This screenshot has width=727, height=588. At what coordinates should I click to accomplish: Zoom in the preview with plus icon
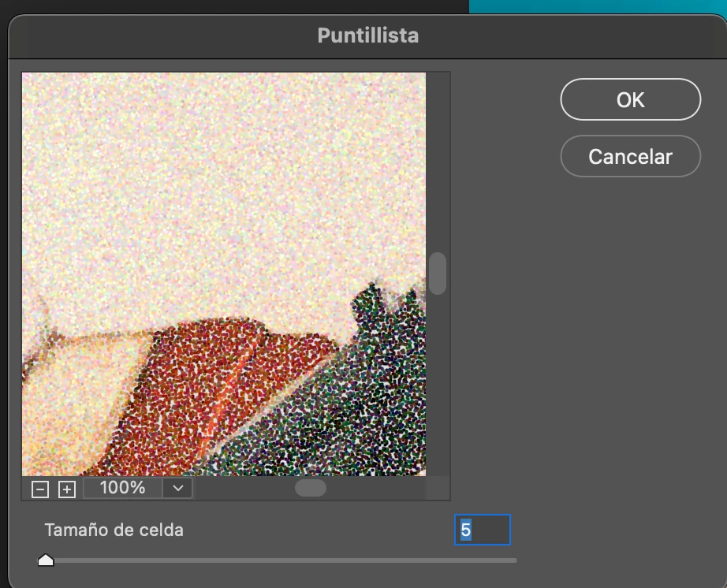point(67,489)
